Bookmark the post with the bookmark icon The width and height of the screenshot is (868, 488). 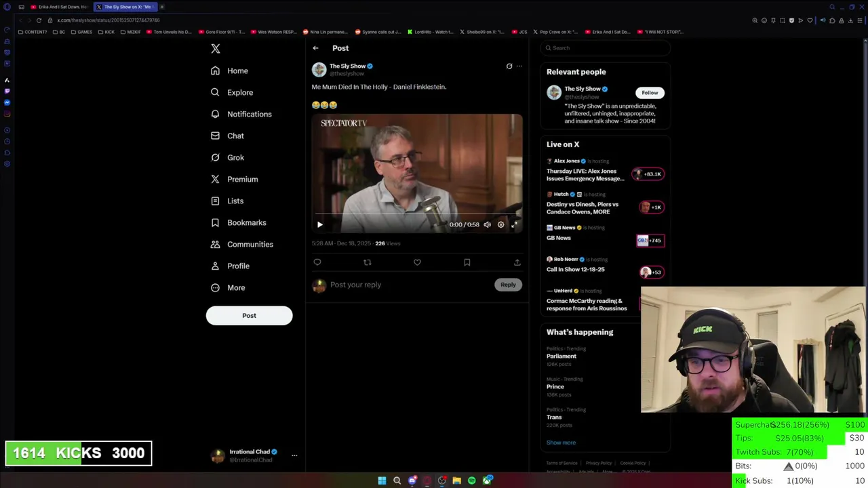point(467,262)
